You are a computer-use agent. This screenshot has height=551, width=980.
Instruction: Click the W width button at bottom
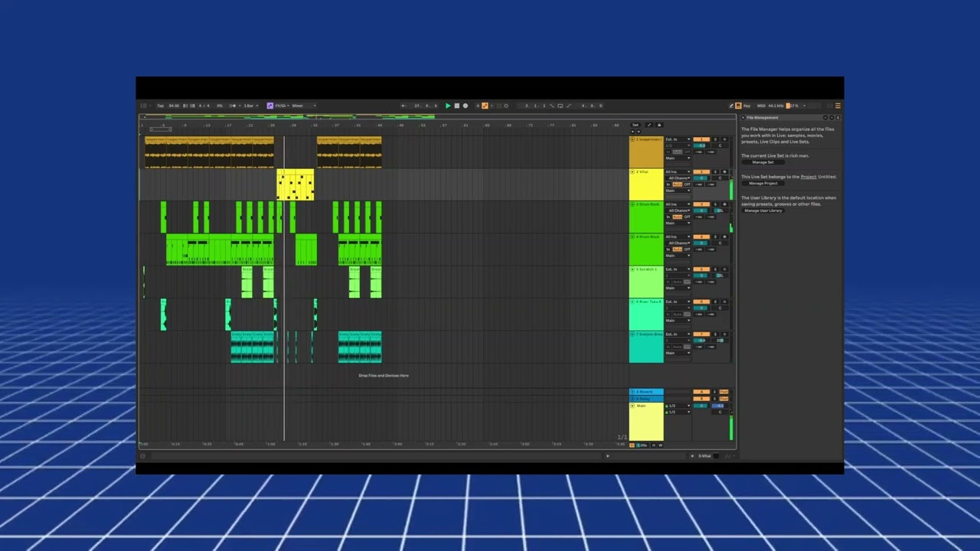point(661,445)
